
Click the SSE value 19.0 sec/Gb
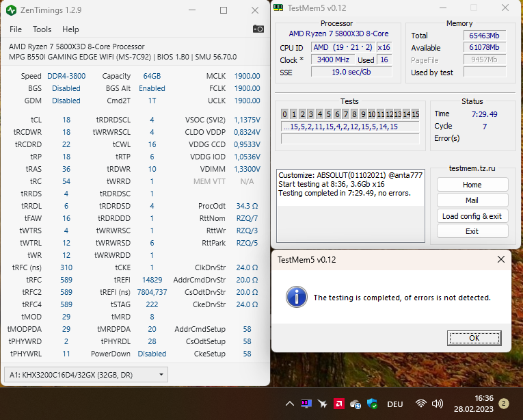pyautogui.click(x=351, y=72)
